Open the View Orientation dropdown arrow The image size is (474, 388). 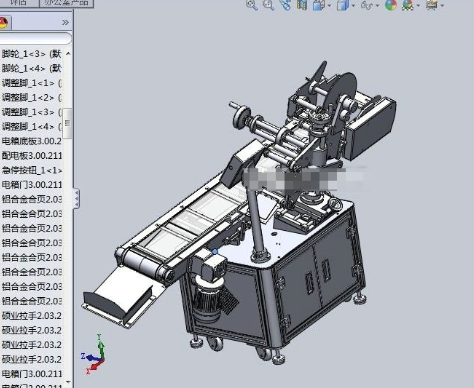pyautogui.click(x=329, y=6)
